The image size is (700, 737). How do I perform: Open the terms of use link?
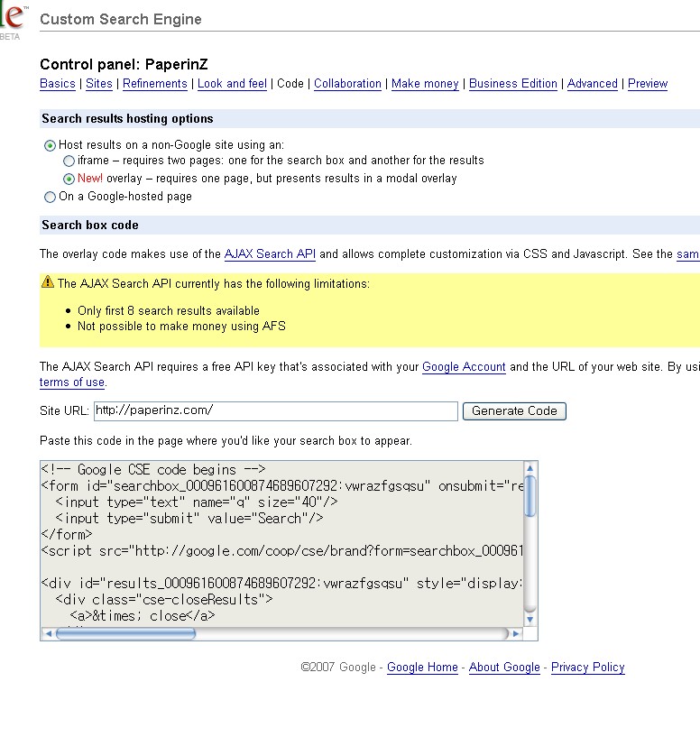click(72, 382)
